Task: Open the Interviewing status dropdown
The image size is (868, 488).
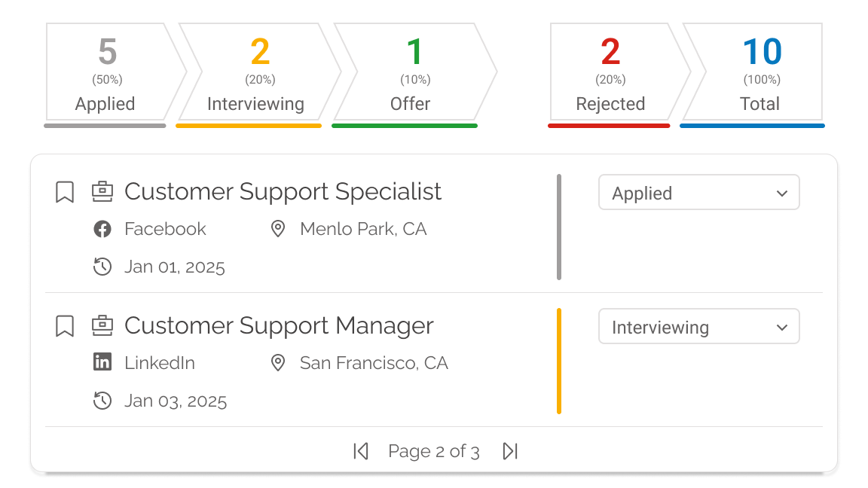Action: click(698, 326)
